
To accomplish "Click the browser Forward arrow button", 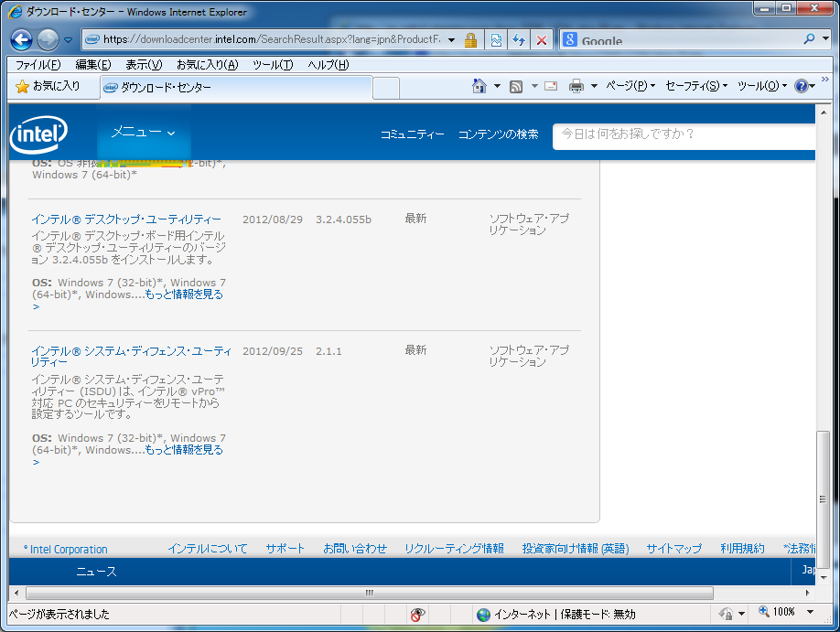I will pos(48,39).
